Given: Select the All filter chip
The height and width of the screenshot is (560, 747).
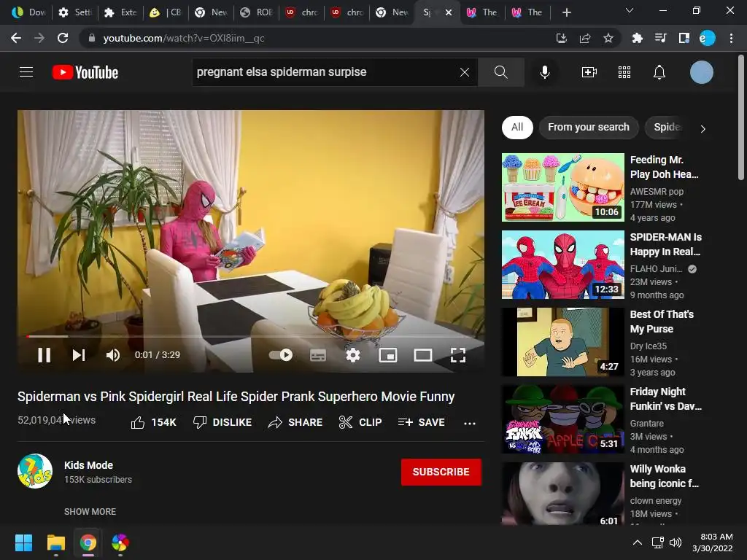Looking at the screenshot, I should pyautogui.click(x=517, y=127).
